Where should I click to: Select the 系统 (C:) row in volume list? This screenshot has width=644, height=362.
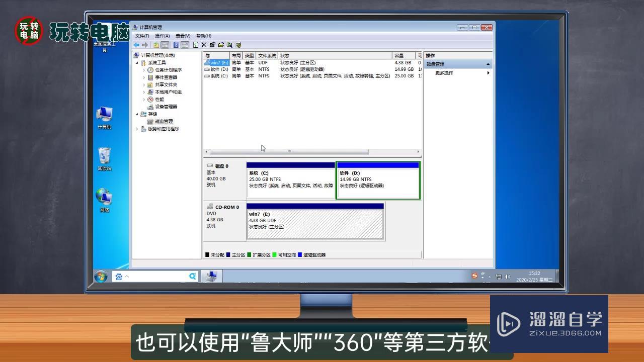pyautogui.click(x=219, y=76)
